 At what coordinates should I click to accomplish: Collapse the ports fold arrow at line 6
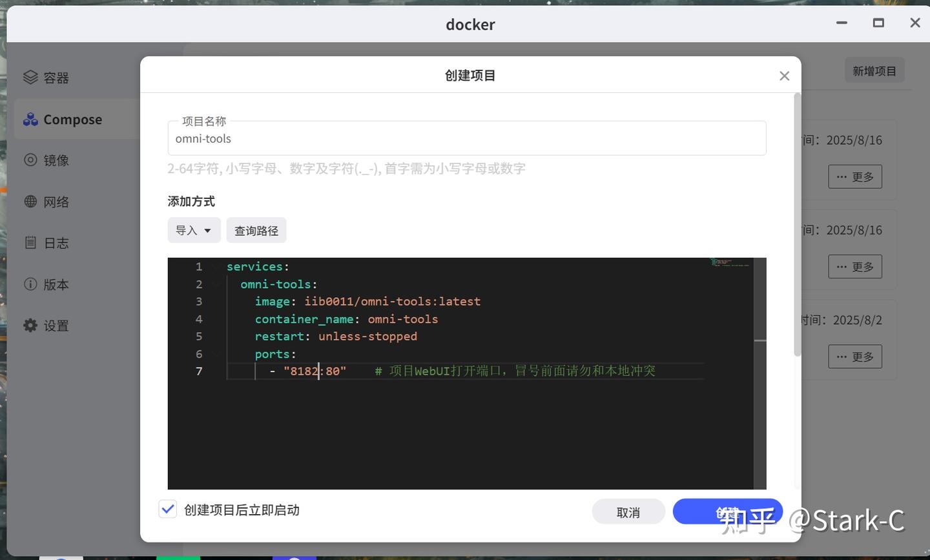click(x=216, y=354)
